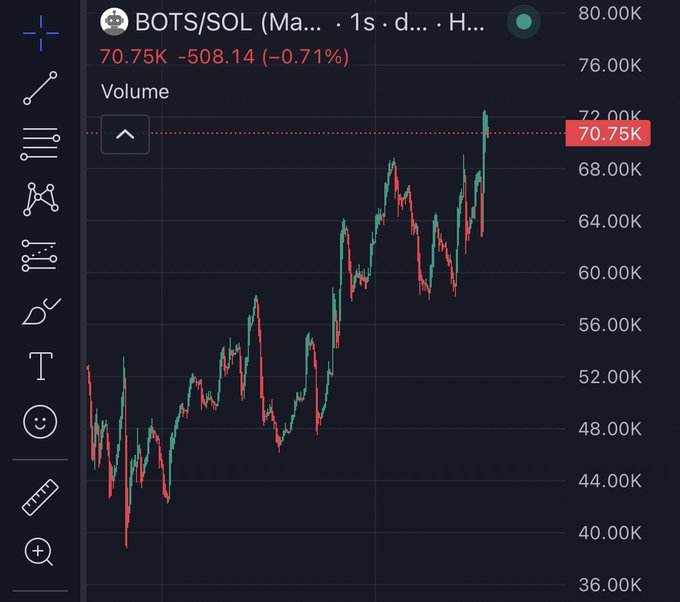The image size is (680, 602).
Task: Click the -508.14 (−0.71%) change value
Action: click(264, 57)
